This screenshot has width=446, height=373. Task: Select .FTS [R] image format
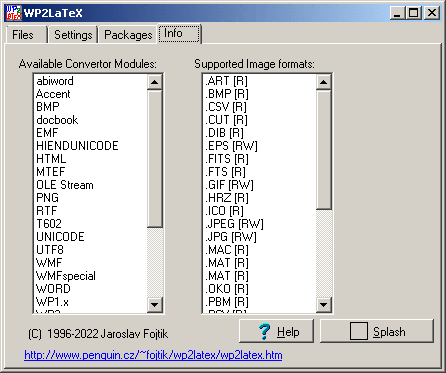point(259,172)
